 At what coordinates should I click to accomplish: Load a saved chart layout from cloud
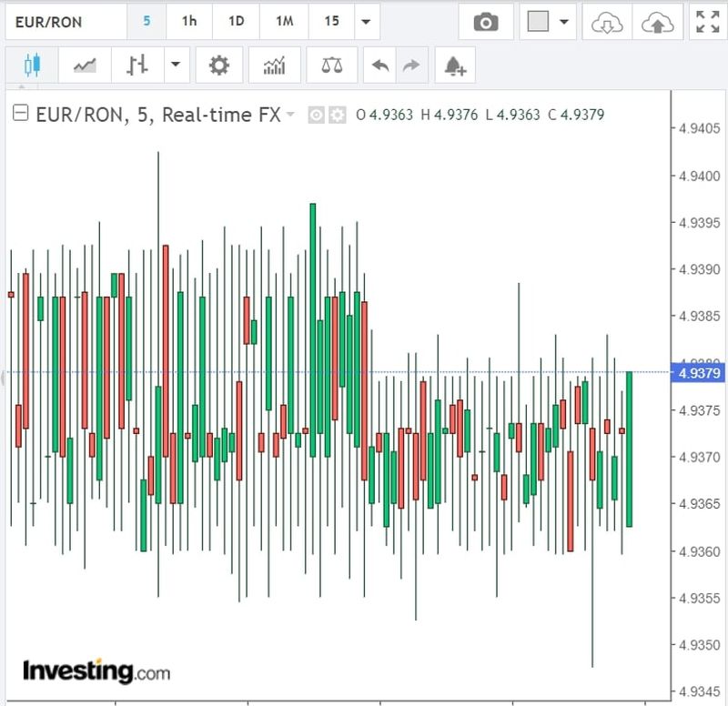point(605,22)
